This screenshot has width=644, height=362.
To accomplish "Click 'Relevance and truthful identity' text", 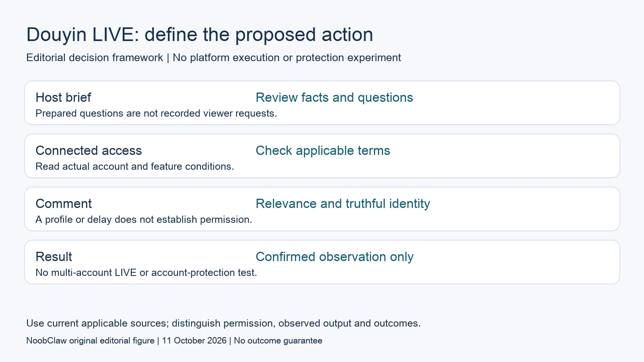I will point(343,204).
